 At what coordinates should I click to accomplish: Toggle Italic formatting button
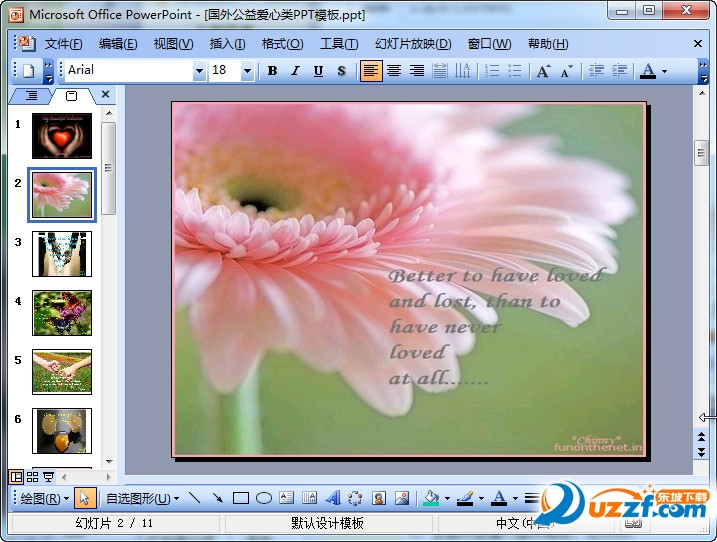tap(295, 71)
